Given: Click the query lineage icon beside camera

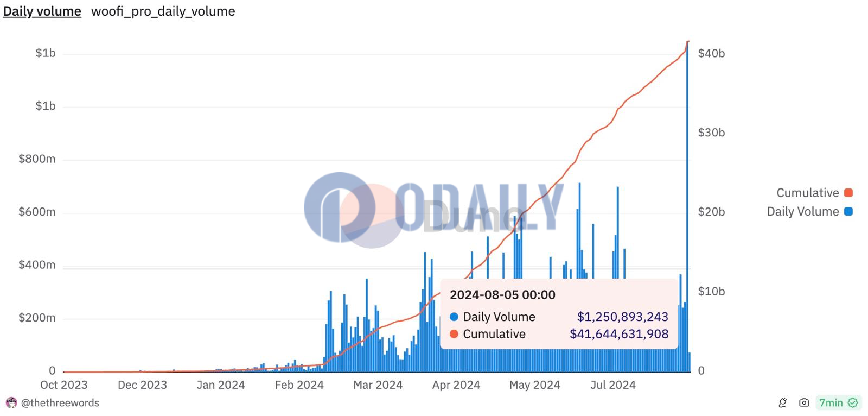Looking at the screenshot, I should (x=783, y=403).
